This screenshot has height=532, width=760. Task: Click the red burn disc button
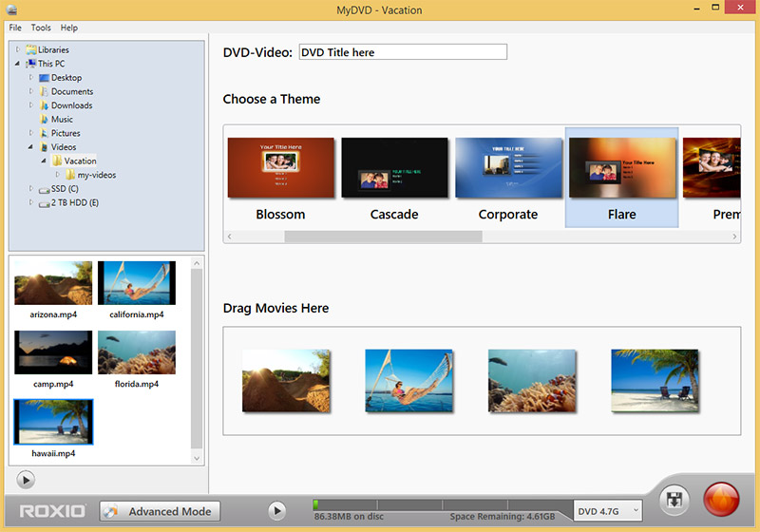(x=721, y=500)
